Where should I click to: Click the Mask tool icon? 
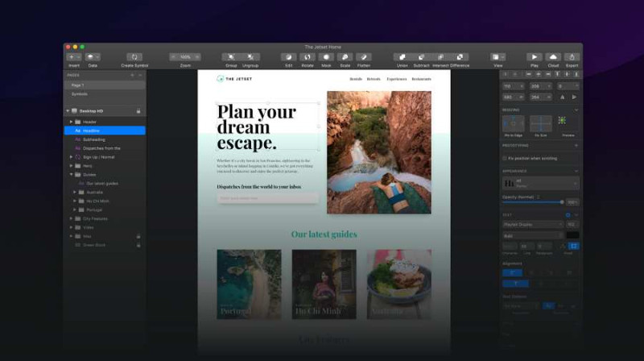(x=326, y=57)
